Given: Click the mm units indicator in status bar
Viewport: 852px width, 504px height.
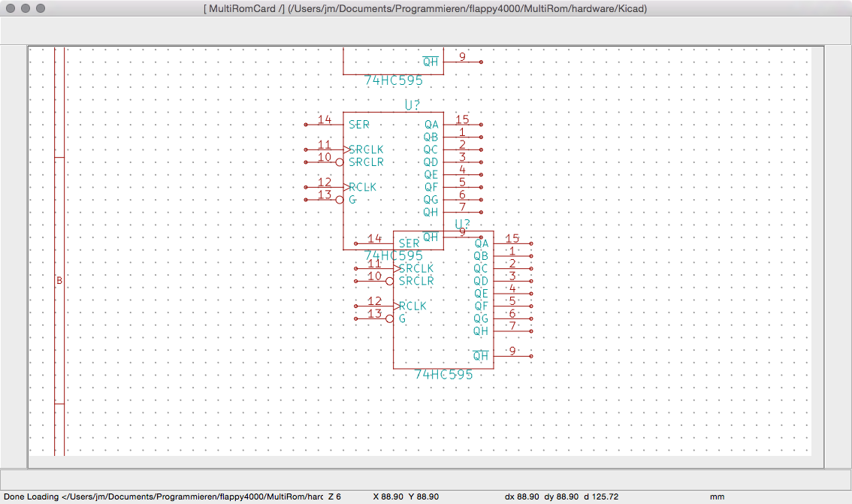Looking at the screenshot, I should coord(717,497).
